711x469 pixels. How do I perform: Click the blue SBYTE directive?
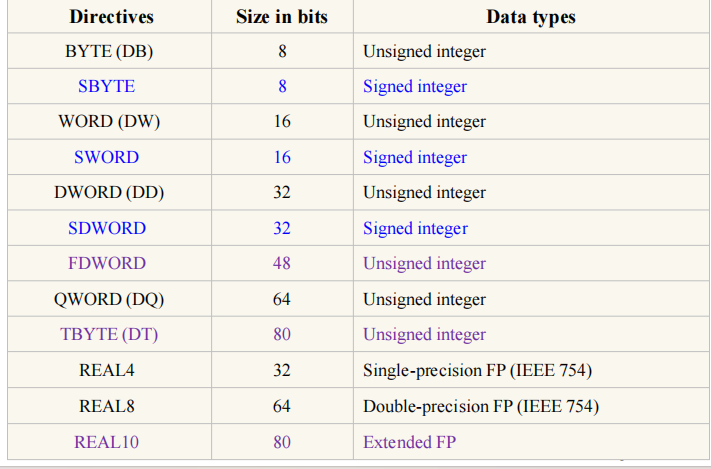coord(106,86)
